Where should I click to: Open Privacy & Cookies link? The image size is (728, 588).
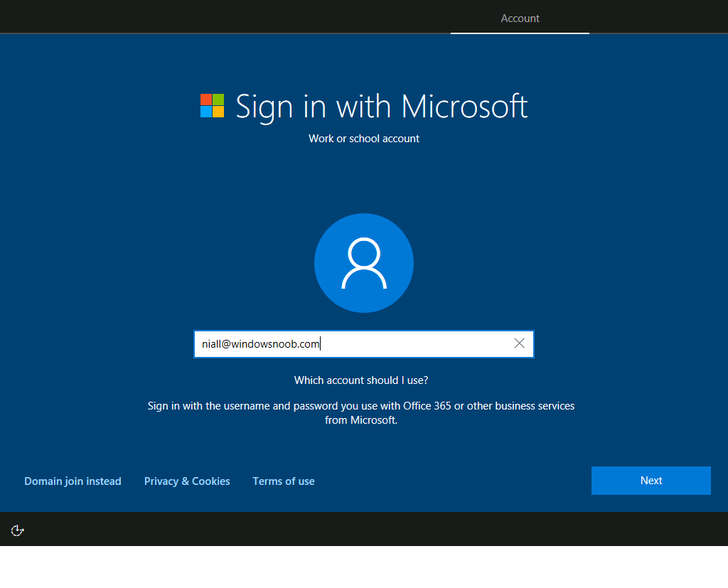[x=187, y=481]
